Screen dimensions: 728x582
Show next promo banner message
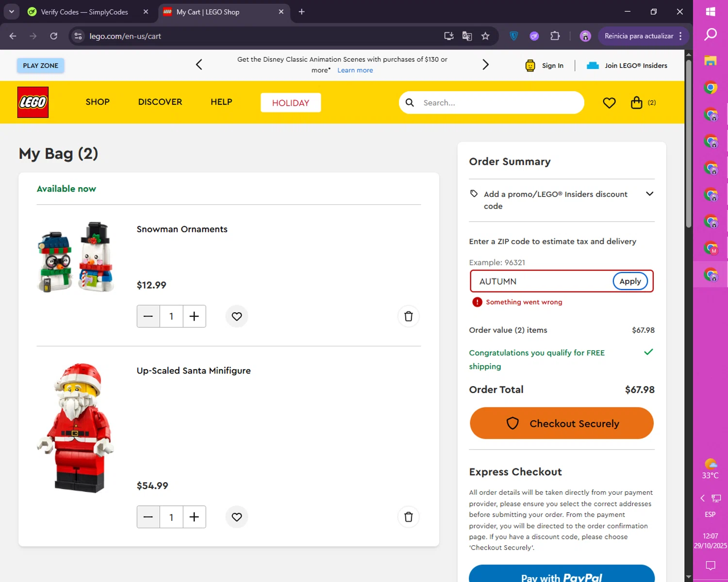(485, 65)
